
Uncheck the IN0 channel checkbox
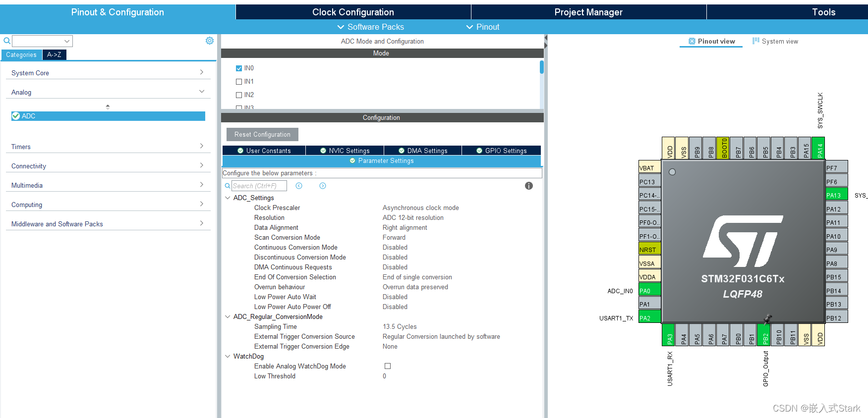[239, 68]
